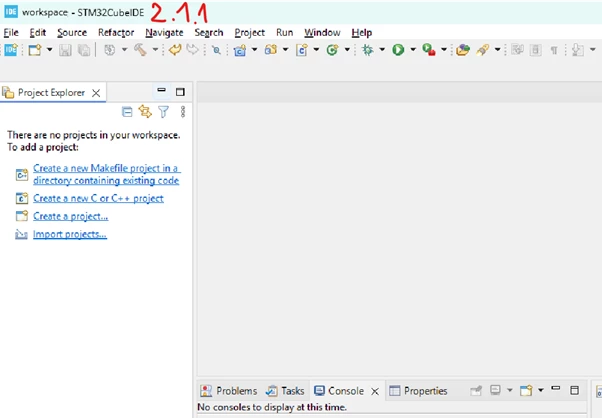This screenshot has height=418, width=602.
Task: Open the Help menu
Action: [x=362, y=33]
